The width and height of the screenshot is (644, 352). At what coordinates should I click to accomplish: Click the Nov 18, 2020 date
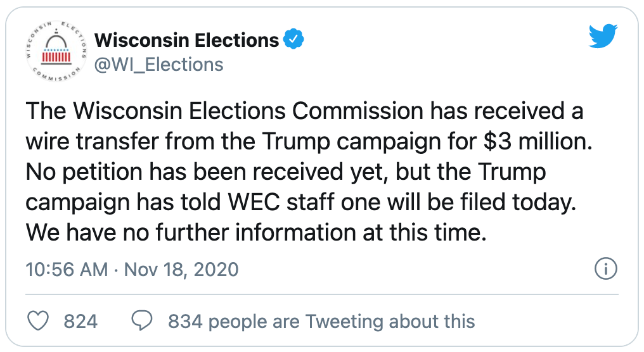point(181,269)
